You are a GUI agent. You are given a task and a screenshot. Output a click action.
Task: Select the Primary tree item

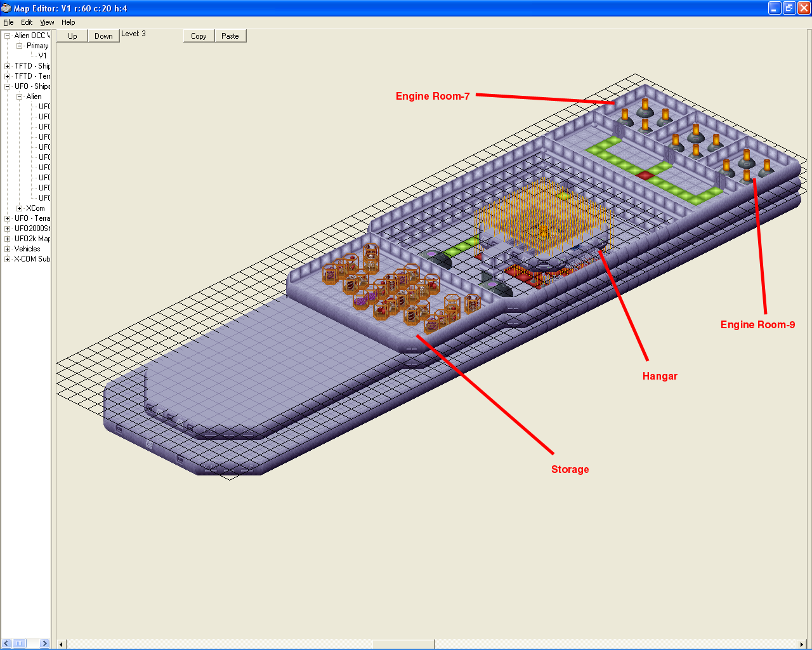click(x=37, y=46)
